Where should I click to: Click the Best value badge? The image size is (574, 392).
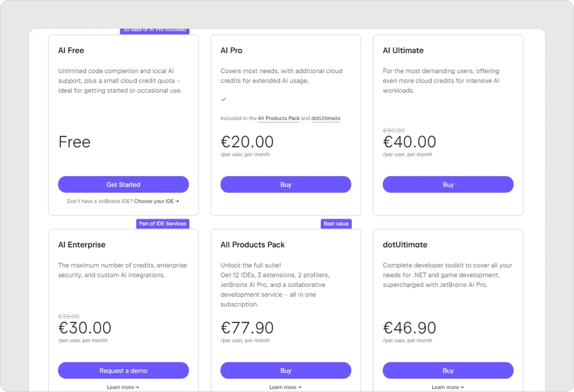click(336, 223)
